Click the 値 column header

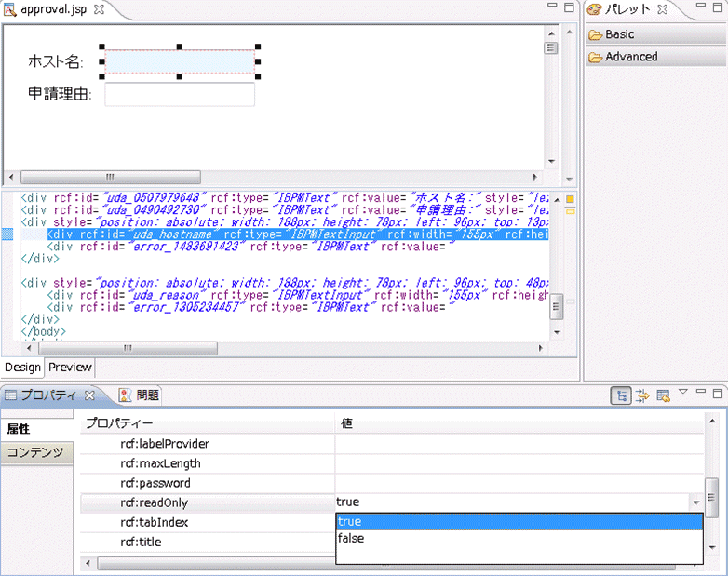coord(519,422)
